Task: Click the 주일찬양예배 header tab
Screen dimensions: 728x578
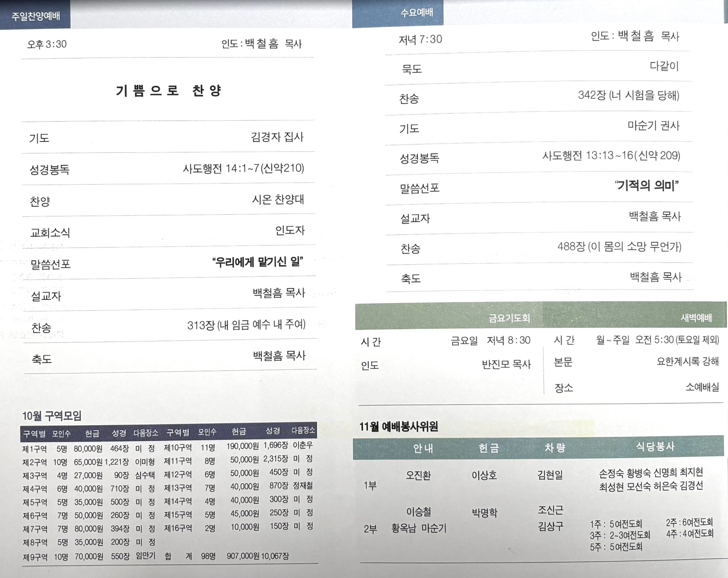Action: coord(35,16)
